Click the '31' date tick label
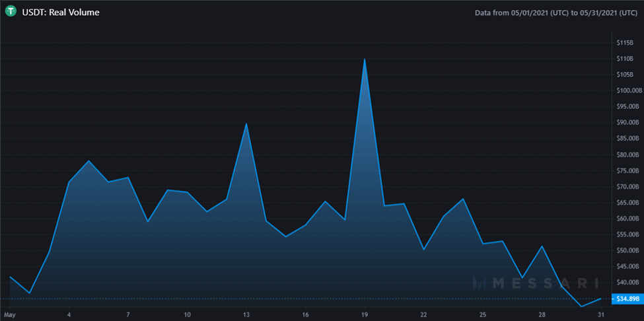Screen dimensions: 644x321 tap(601, 314)
